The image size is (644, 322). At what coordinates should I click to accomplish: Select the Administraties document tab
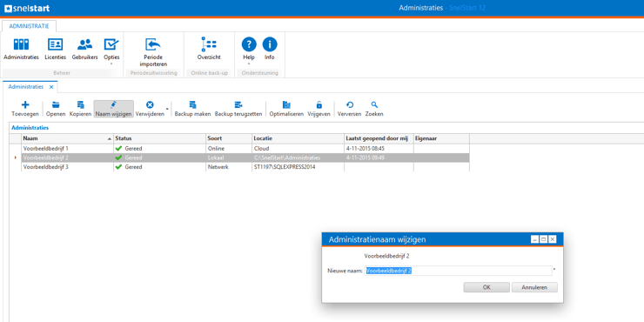[26, 87]
